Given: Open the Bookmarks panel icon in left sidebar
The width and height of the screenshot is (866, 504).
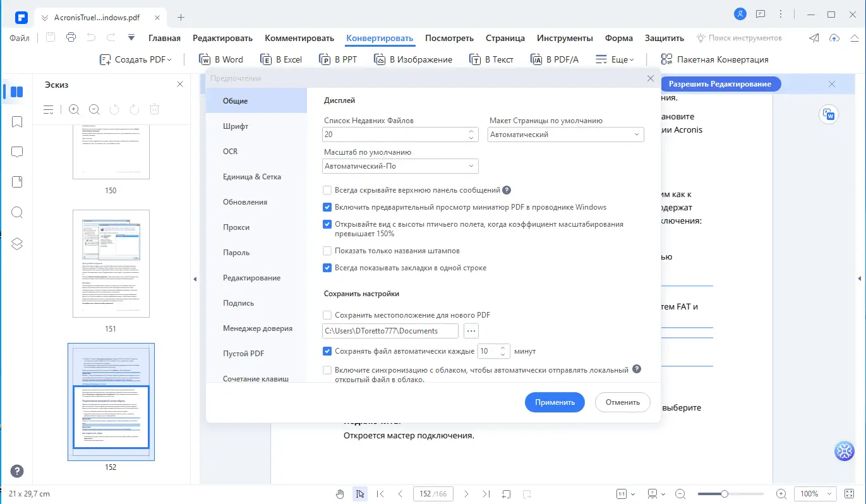Looking at the screenshot, I should (17, 122).
